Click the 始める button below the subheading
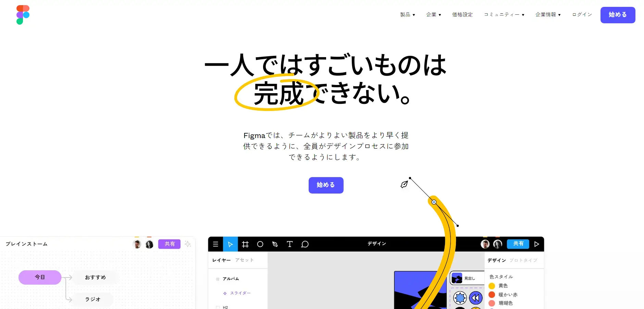Screen dimensions: 644x309 pos(326,185)
